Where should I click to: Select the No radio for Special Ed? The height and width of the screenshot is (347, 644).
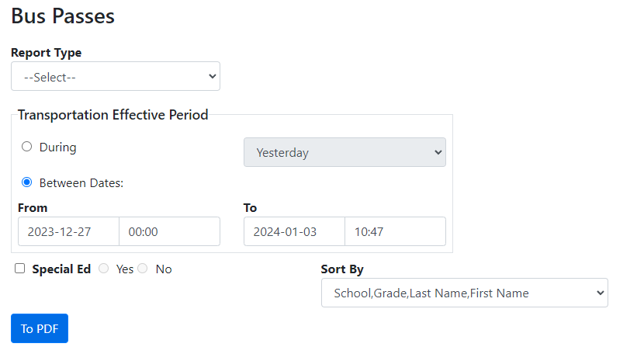pos(143,269)
